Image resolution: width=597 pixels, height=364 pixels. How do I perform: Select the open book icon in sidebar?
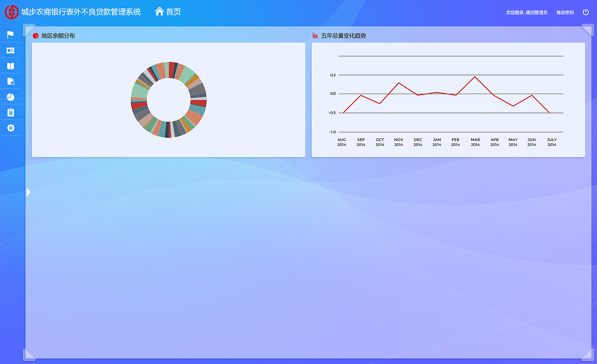[x=11, y=66]
